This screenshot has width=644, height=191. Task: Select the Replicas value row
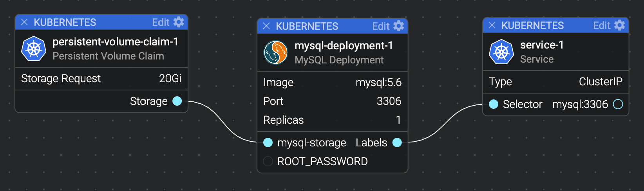332,120
